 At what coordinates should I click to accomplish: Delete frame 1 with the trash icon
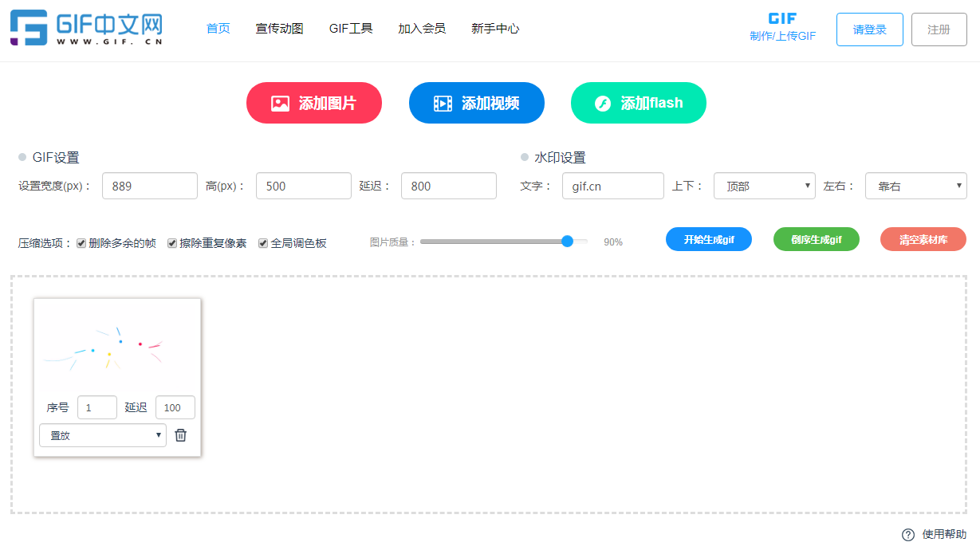pos(181,435)
